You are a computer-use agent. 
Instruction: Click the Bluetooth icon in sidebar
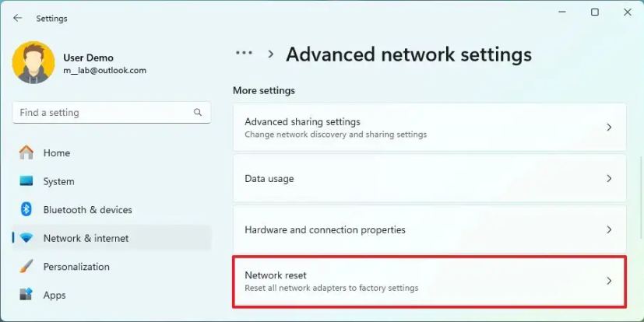(26, 209)
